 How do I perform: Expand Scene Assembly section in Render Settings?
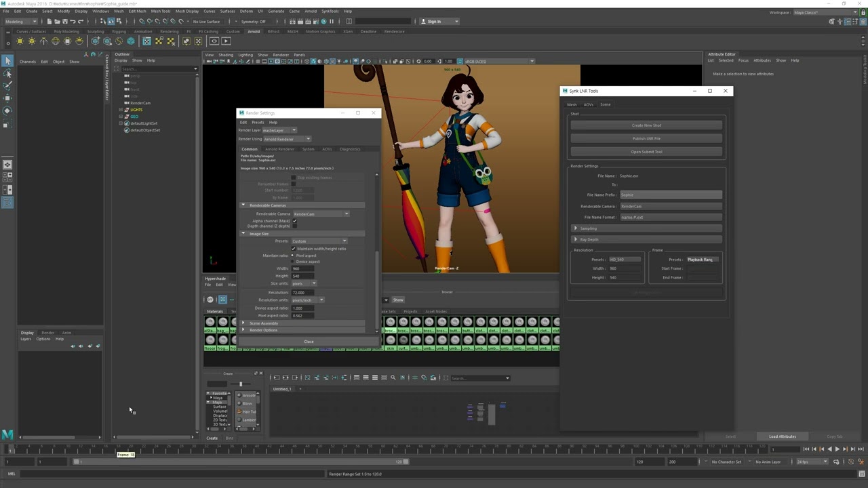(x=302, y=323)
